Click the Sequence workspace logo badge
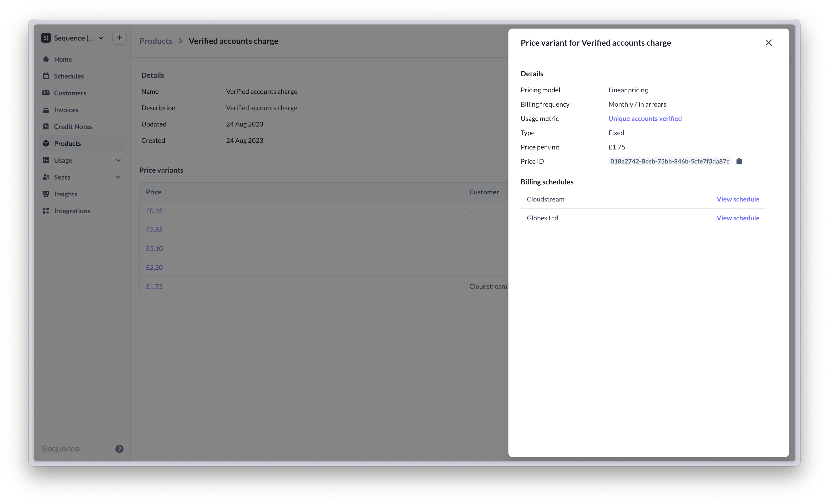The image size is (829, 504). (x=46, y=38)
